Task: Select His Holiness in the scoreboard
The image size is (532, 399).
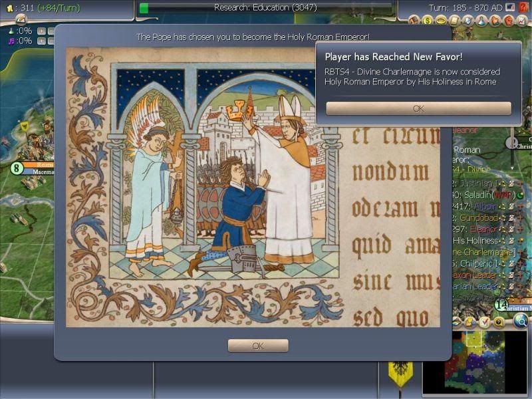Action: (475, 240)
